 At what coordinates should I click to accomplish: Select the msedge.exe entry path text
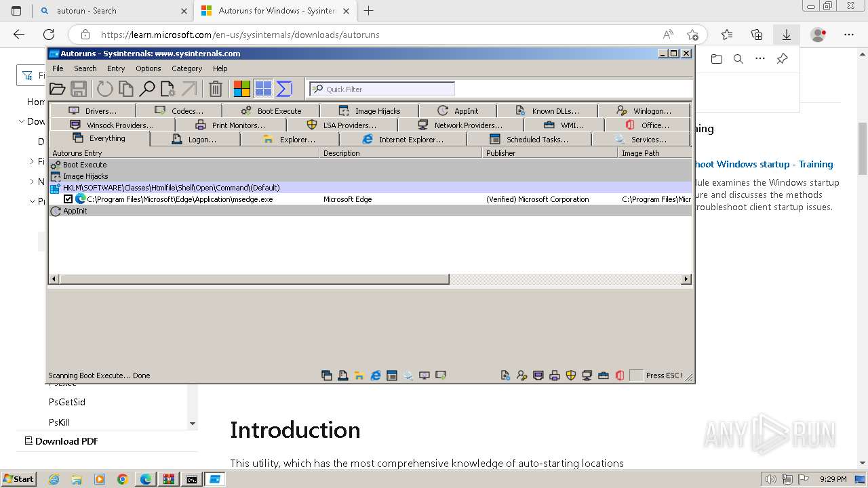[180, 199]
